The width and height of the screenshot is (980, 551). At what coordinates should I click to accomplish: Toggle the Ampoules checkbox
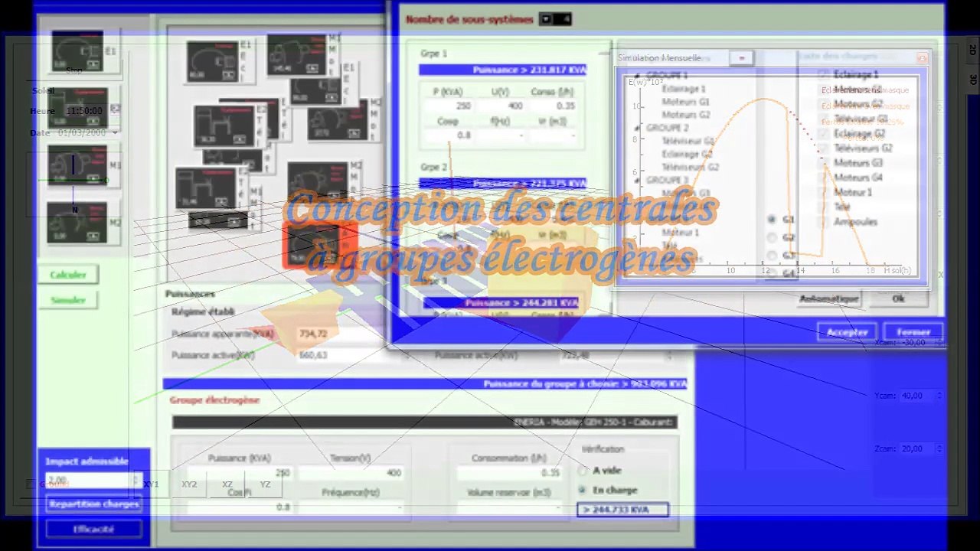tap(823, 222)
